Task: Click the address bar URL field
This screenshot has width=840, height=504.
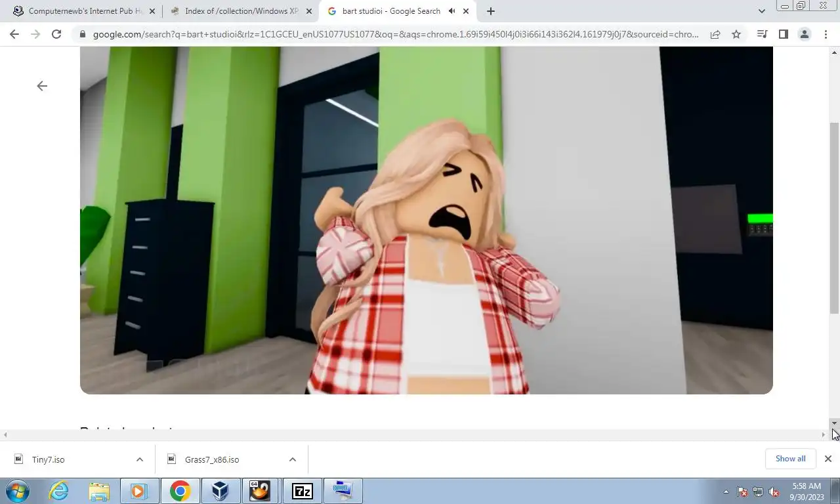Action: [x=396, y=34]
